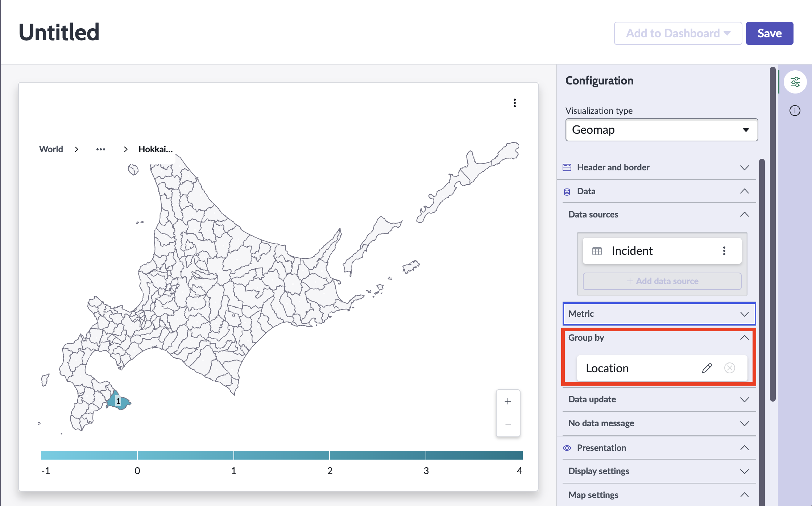Zoom in on the Hokkaido map

click(508, 401)
